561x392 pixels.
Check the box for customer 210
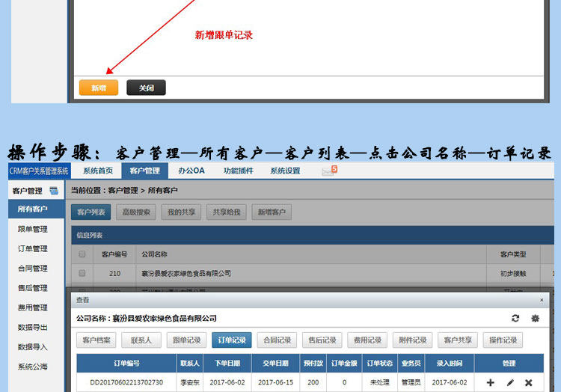(x=82, y=273)
